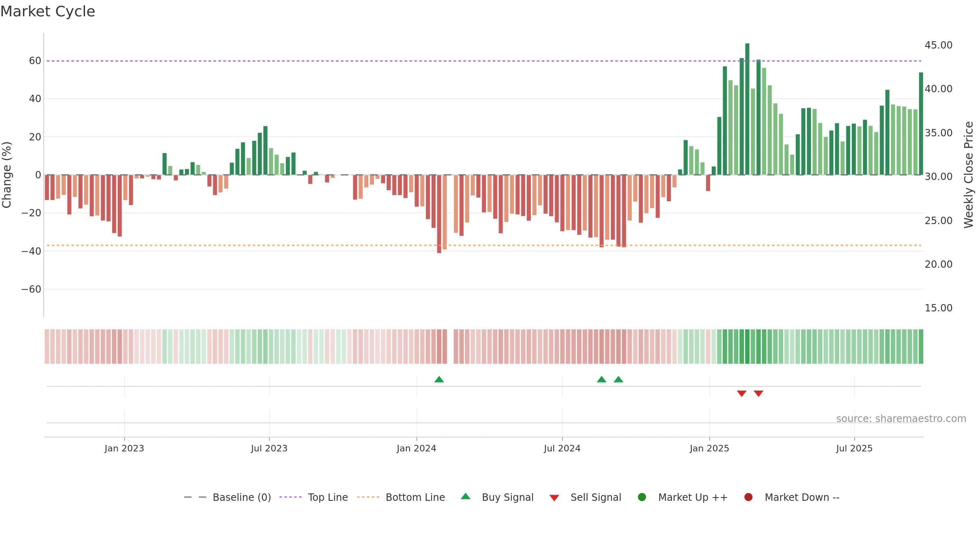Click the Jul 2024 axis label
This screenshot has width=980, height=551.
pos(562,448)
